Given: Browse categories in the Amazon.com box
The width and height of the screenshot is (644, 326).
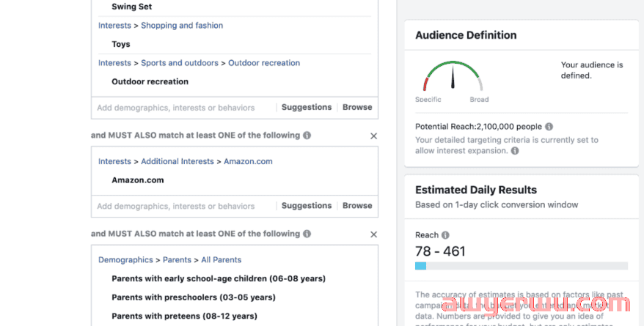Looking at the screenshot, I should [357, 206].
